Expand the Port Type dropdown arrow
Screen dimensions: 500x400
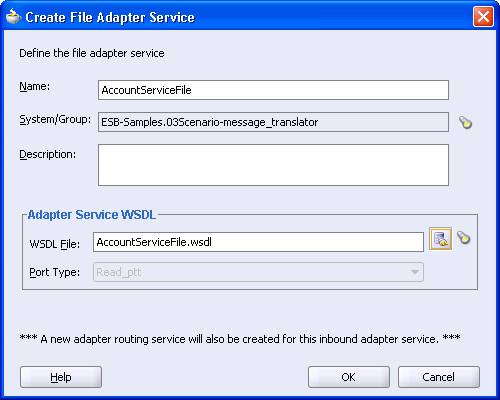tap(415, 272)
